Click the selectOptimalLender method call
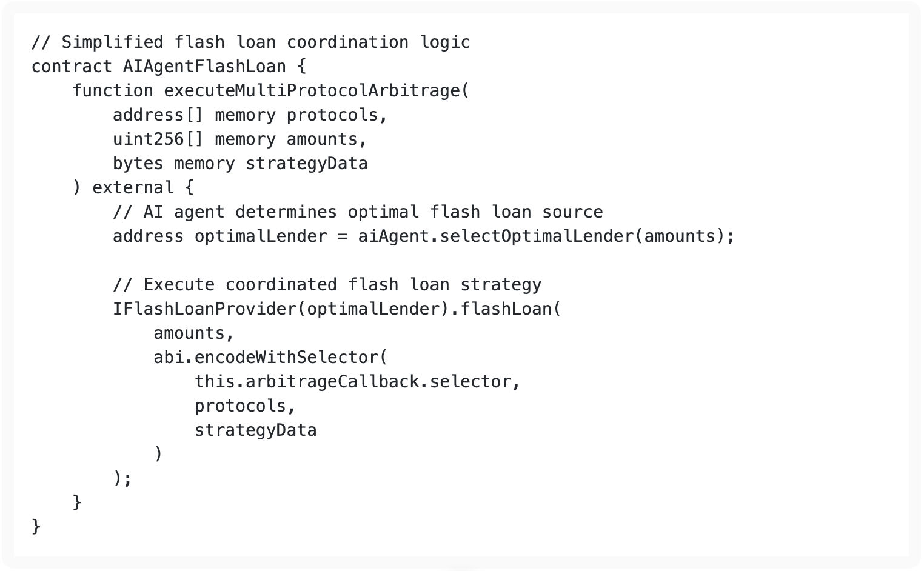This screenshot has height=571, width=924. (537, 236)
